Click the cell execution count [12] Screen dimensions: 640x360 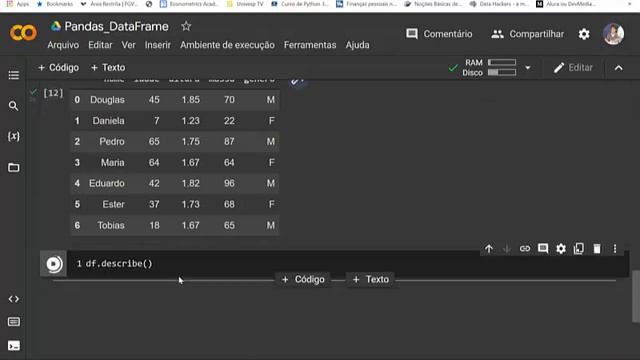[53, 93]
